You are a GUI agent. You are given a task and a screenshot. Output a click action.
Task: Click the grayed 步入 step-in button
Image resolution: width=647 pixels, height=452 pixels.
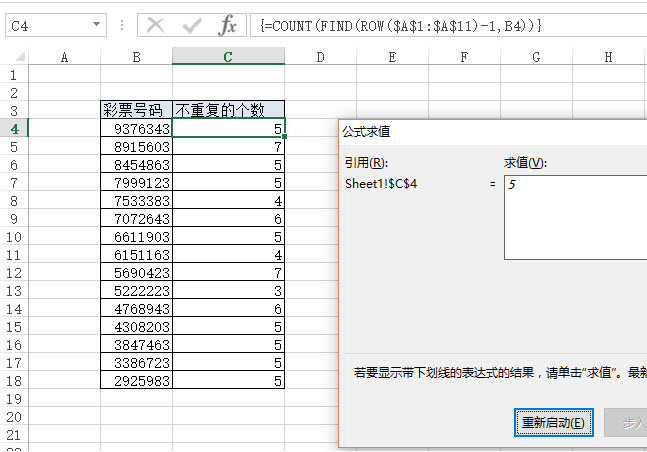point(626,423)
